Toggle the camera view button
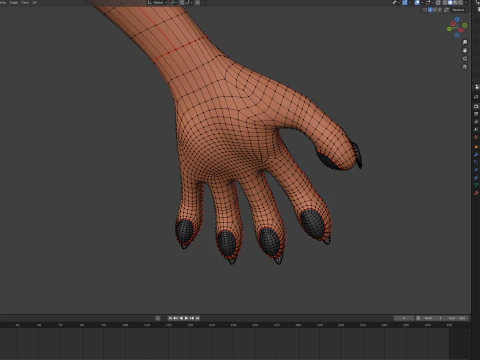480x360 pixels. tap(465, 59)
